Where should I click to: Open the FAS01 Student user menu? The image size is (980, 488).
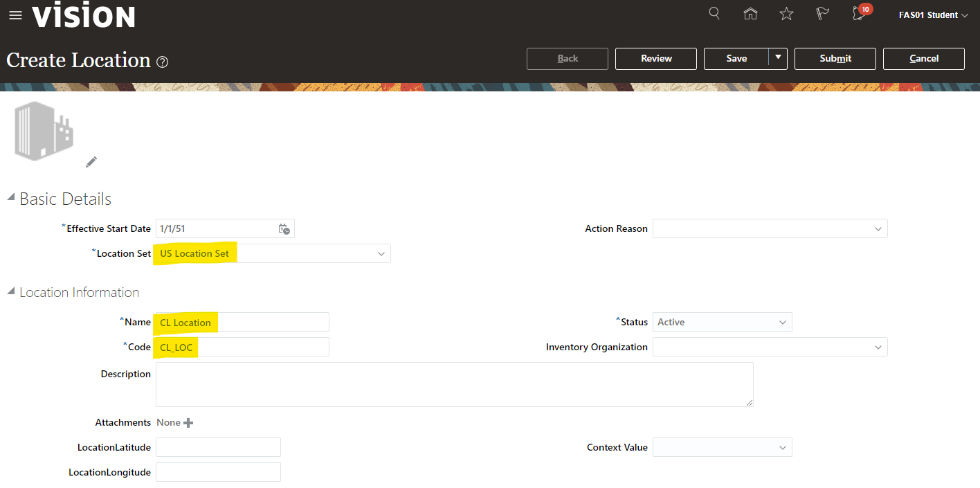pos(932,15)
